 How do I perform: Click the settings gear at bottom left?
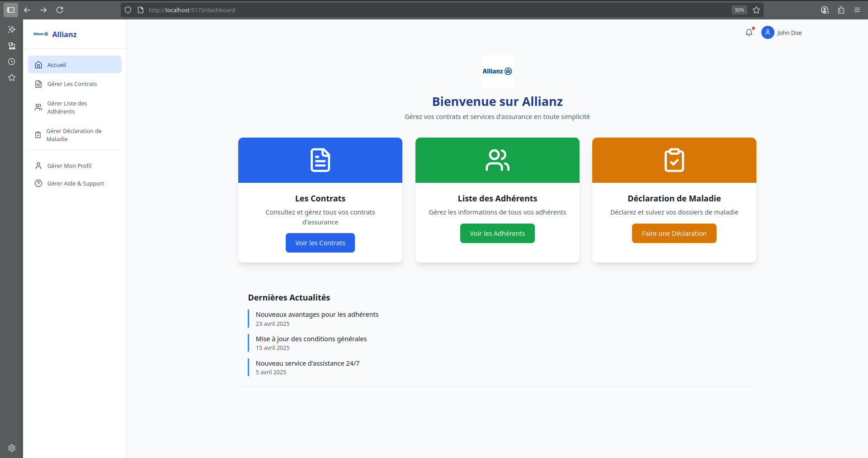pos(12,448)
